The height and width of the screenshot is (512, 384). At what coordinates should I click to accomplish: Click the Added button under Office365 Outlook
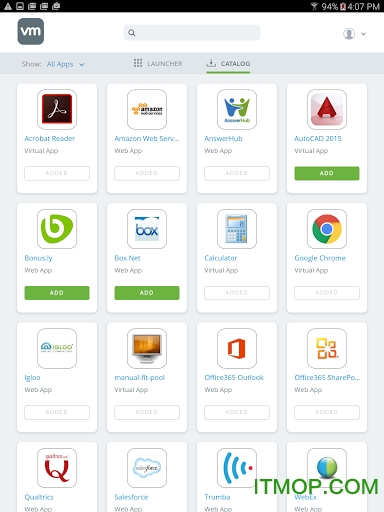pyautogui.click(x=237, y=412)
